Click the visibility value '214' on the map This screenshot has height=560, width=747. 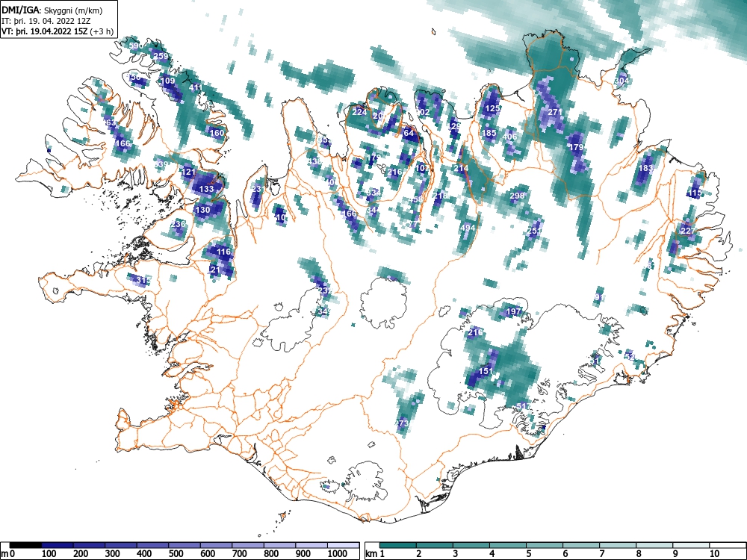coord(461,168)
